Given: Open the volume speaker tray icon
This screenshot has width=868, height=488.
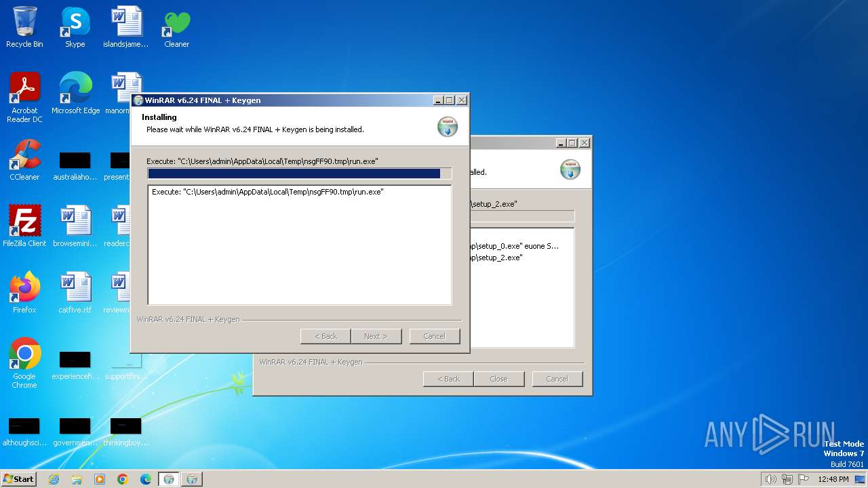Looking at the screenshot, I should [770, 479].
